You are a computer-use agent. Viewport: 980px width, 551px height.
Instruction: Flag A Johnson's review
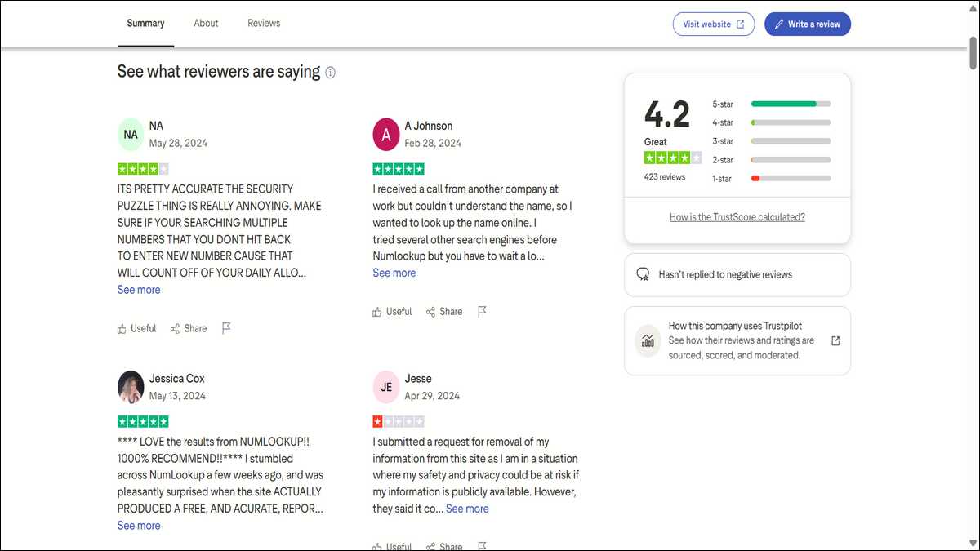482,311
